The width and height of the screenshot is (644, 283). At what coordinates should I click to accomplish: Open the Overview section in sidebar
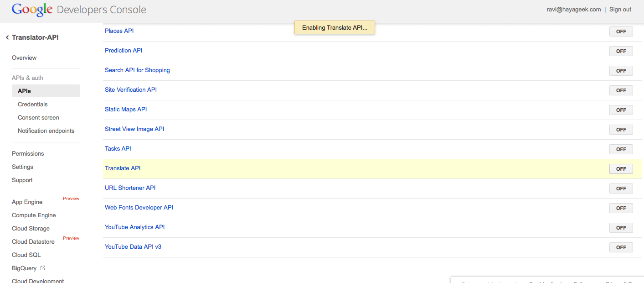[x=24, y=58]
